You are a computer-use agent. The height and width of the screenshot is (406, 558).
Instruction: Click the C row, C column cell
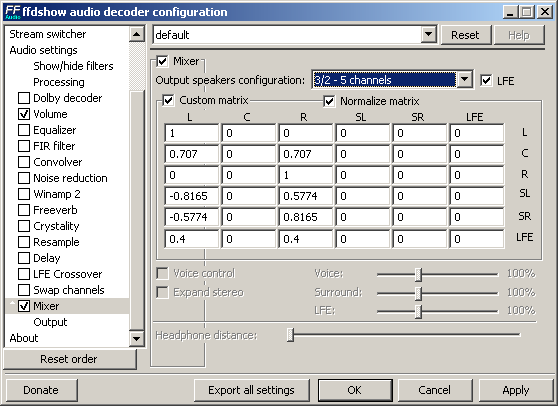(x=248, y=154)
